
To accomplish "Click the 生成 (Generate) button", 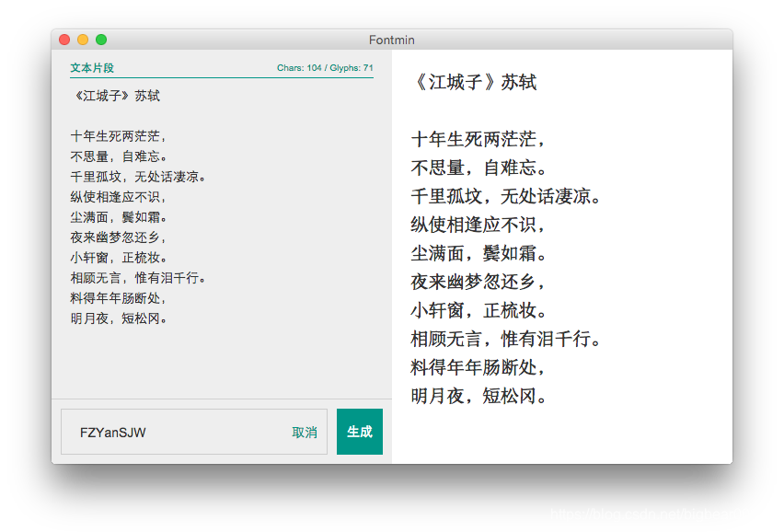I will point(359,431).
